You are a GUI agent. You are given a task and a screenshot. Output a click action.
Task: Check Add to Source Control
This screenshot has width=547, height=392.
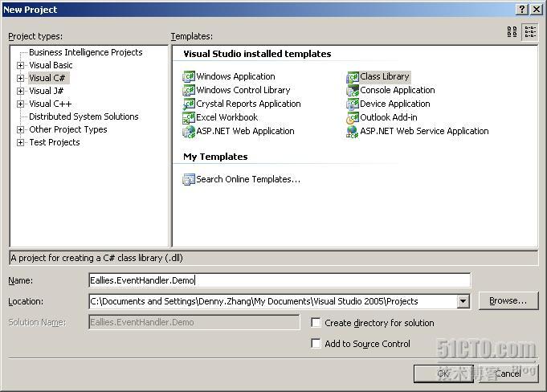click(x=316, y=343)
